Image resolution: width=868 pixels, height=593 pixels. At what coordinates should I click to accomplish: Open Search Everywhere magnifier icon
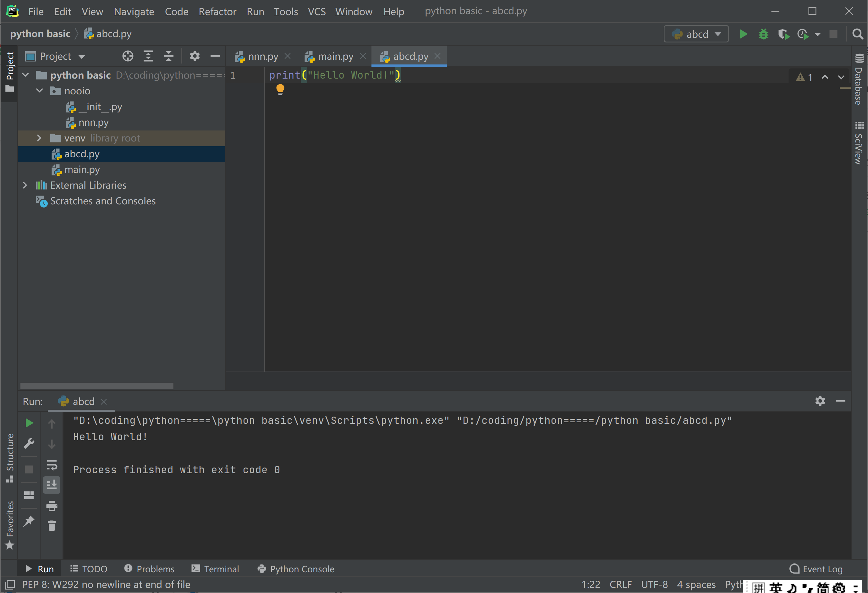858,34
